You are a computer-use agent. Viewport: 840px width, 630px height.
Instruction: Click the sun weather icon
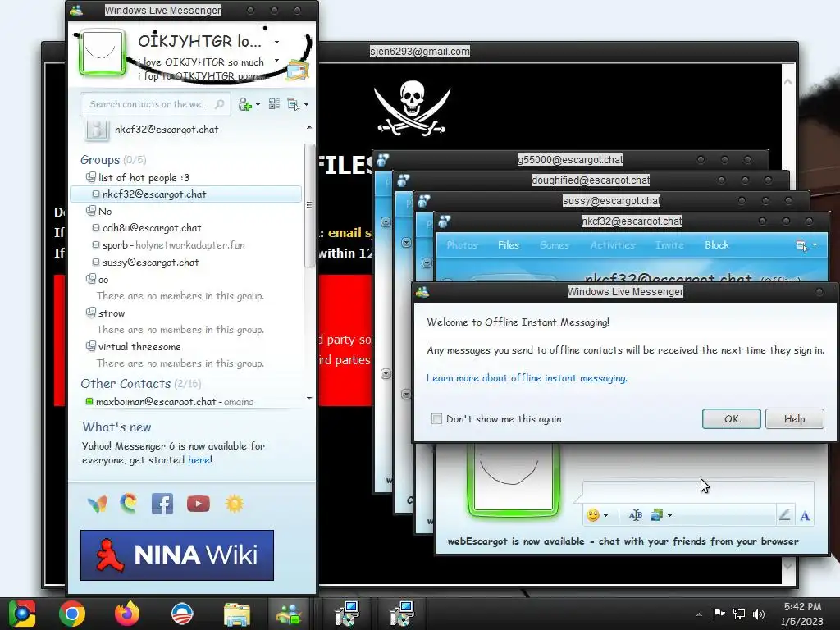[x=234, y=504]
